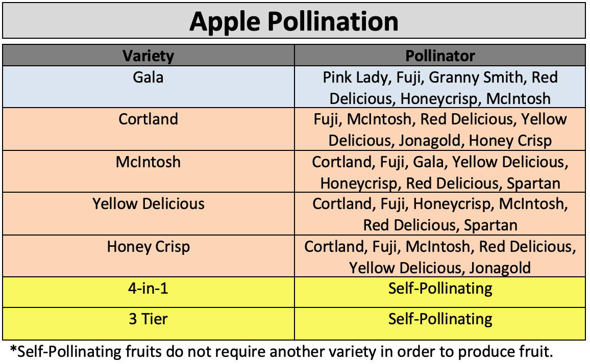
Task: Click the word Spartan in McIntosh's pollinators
Action: coord(533,184)
